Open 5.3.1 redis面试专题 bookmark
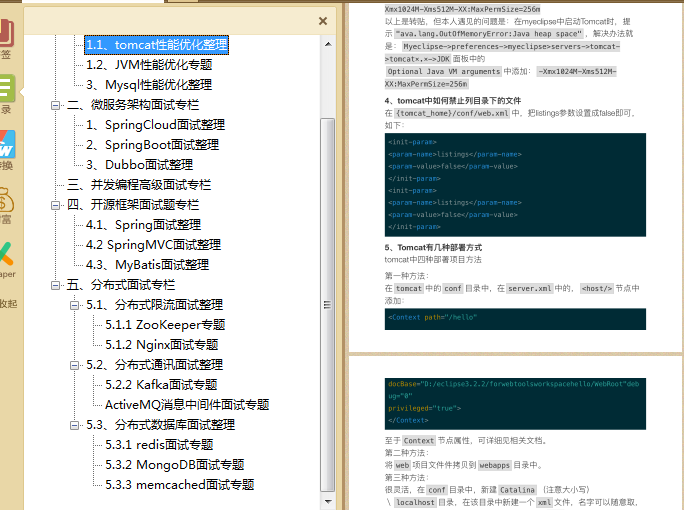 tap(159, 445)
